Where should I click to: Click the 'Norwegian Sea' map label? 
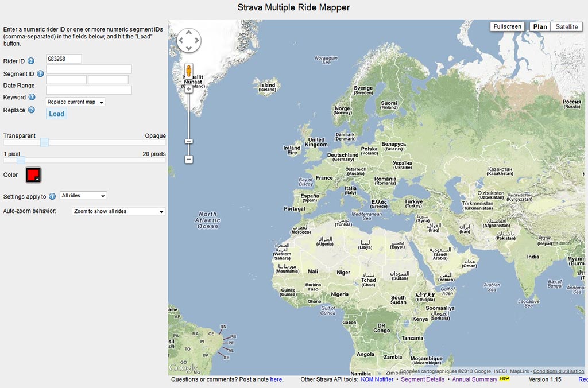pyautogui.click(x=326, y=60)
